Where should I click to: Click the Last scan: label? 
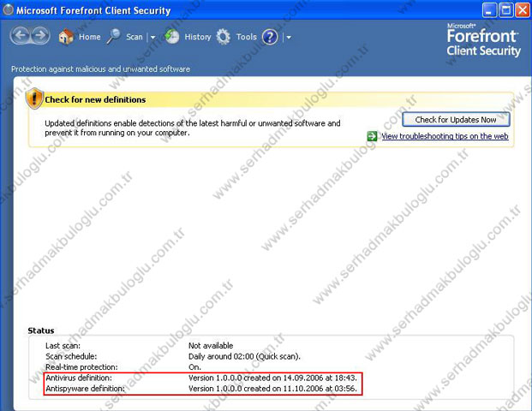[63, 346]
